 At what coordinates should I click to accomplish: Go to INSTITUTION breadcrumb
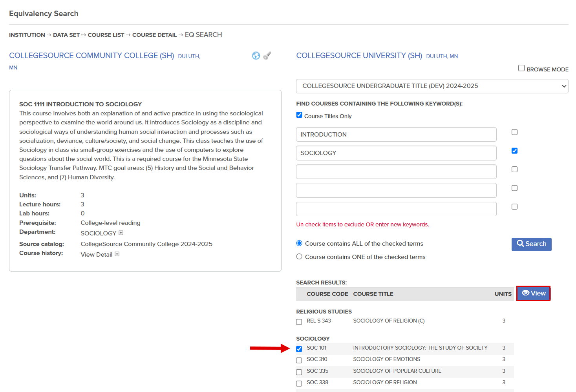[x=27, y=35]
